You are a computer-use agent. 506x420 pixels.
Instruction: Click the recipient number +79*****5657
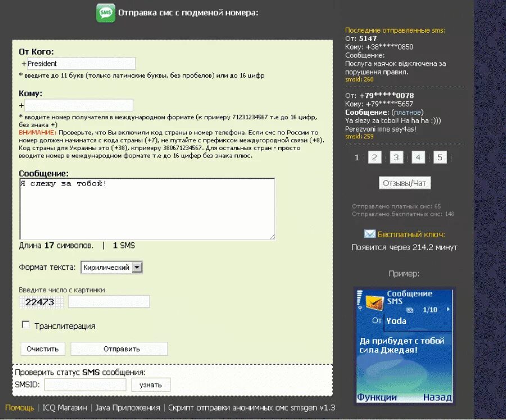390,104
